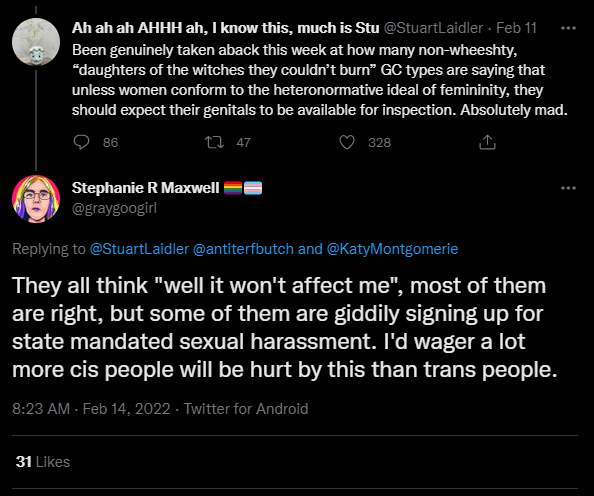Open Stephanie R Maxwell's profile avatar
Screen dimensions: 594x496
pos(36,199)
